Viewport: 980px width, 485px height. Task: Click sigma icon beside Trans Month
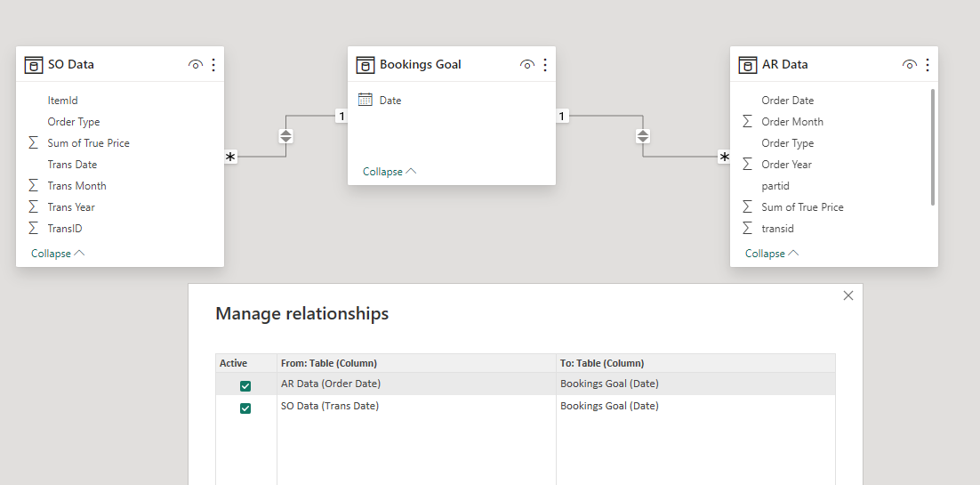[x=34, y=185]
